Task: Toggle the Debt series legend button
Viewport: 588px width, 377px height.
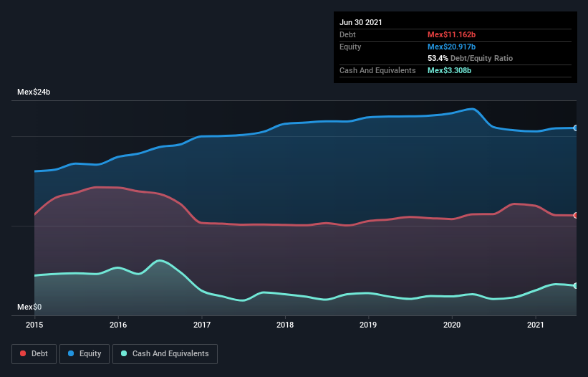Action: (x=34, y=354)
